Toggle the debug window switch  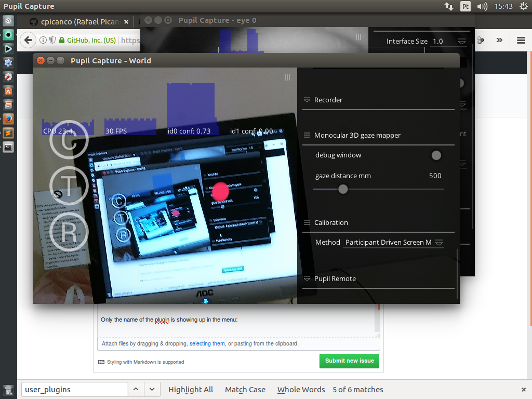(436, 155)
